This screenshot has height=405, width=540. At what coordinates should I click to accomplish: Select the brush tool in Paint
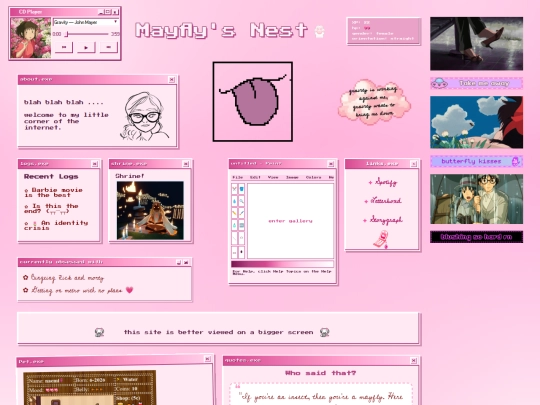pos(241,213)
